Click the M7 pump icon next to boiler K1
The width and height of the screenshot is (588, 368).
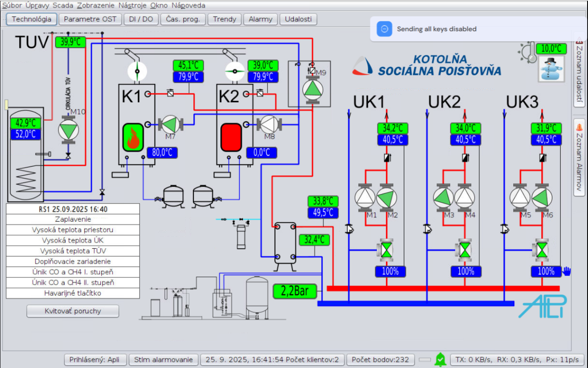[x=170, y=125]
